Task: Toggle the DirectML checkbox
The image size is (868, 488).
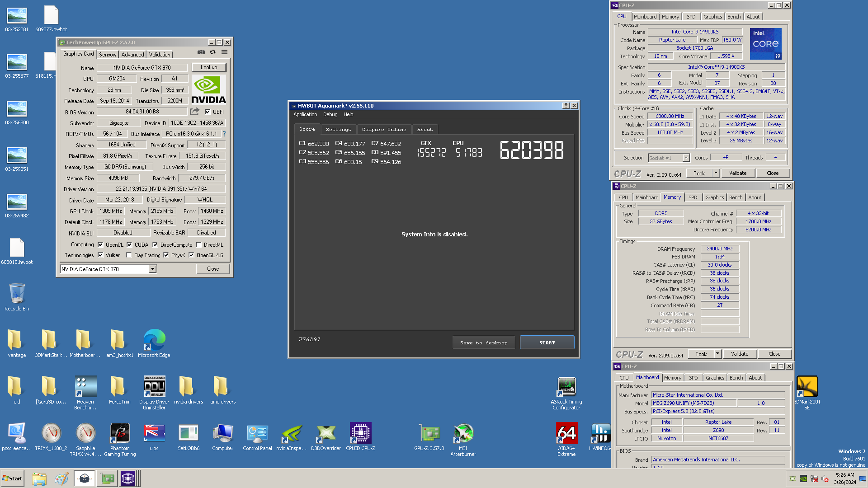Action: [198, 244]
